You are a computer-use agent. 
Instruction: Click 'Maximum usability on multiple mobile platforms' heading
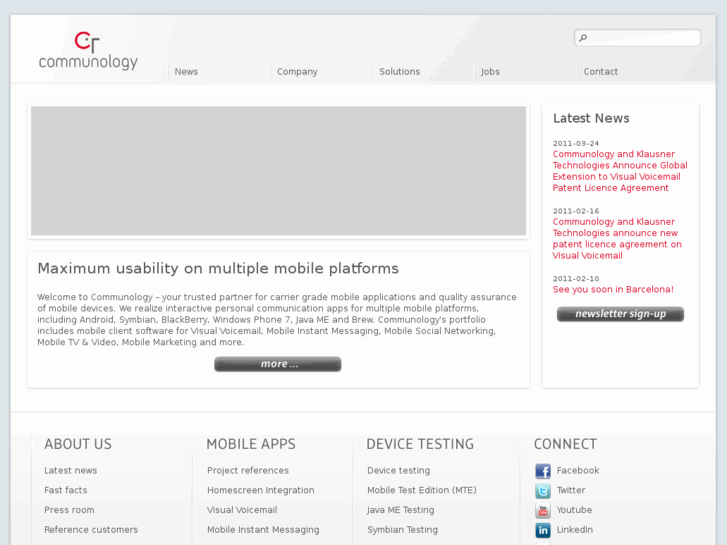[218, 269]
